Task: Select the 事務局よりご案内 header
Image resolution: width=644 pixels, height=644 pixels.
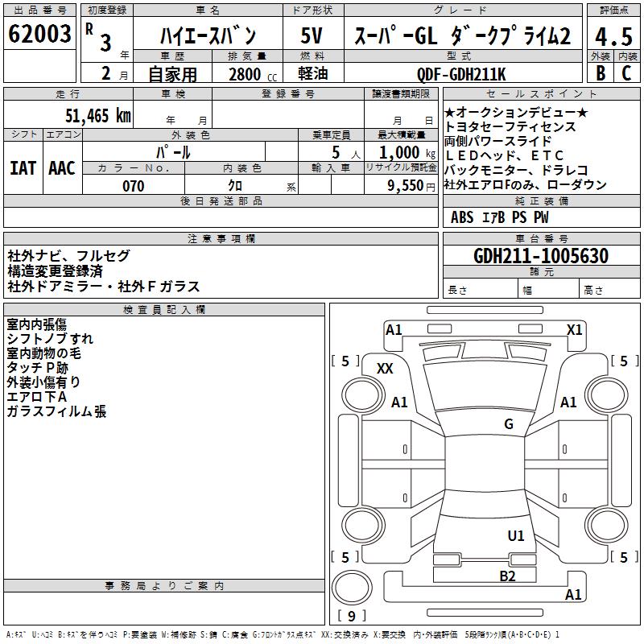Action: coord(164,586)
